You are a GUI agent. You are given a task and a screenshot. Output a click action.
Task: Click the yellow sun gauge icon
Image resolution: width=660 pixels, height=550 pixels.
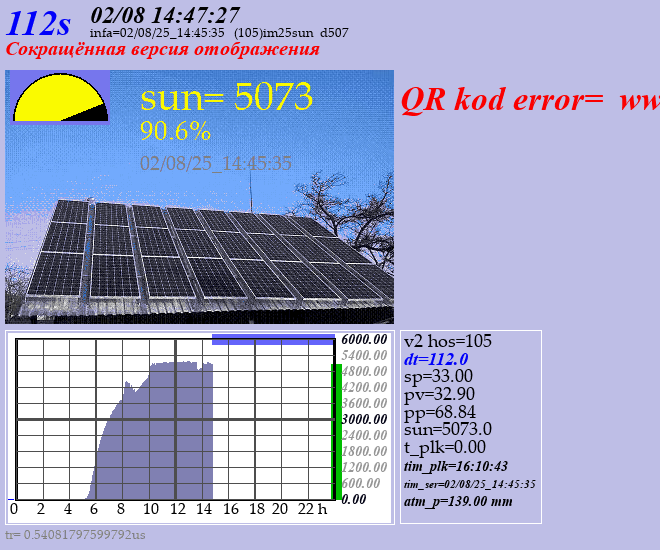[x=60, y=98]
